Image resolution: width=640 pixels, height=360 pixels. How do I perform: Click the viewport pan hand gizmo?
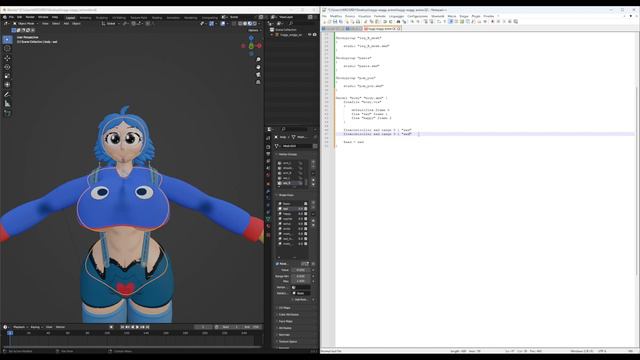coord(258,67)
